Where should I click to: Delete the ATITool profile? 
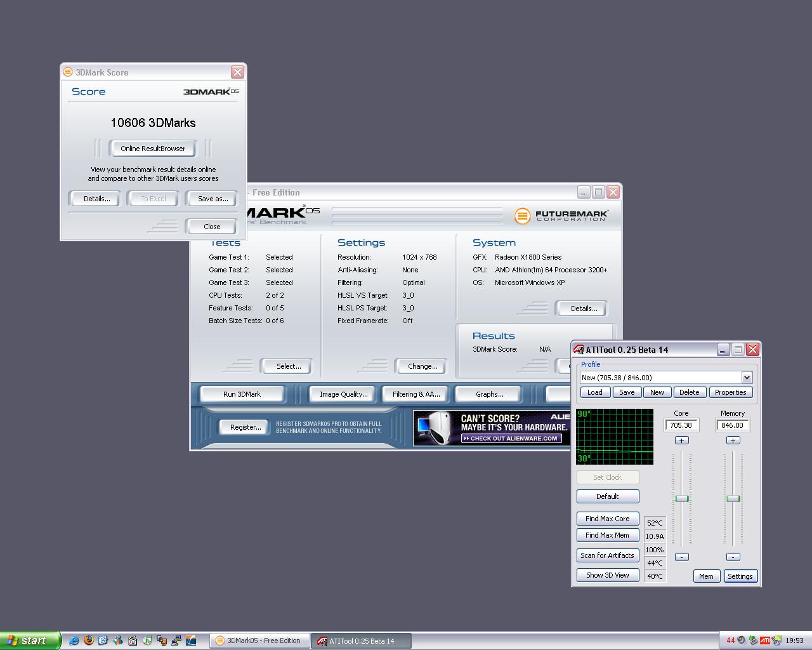[690, 392]
